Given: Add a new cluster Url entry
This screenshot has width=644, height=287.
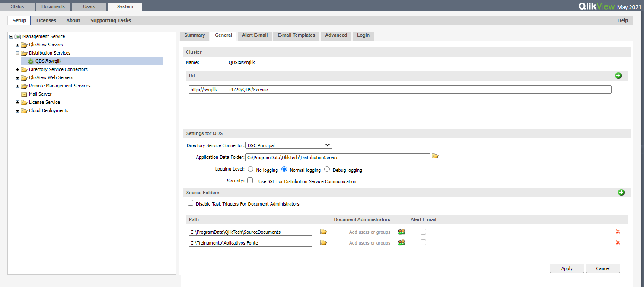Looking at the screenshot, I should tap(618, 76).
